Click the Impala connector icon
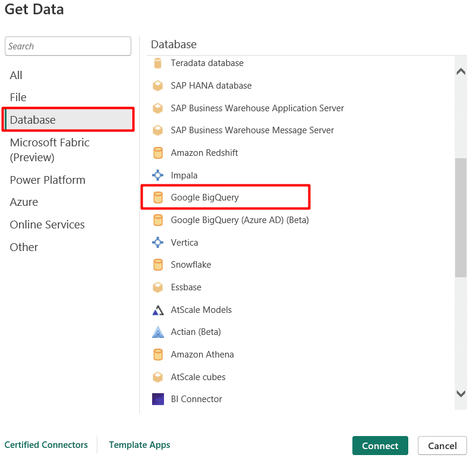476x461 pixels. 157,175
